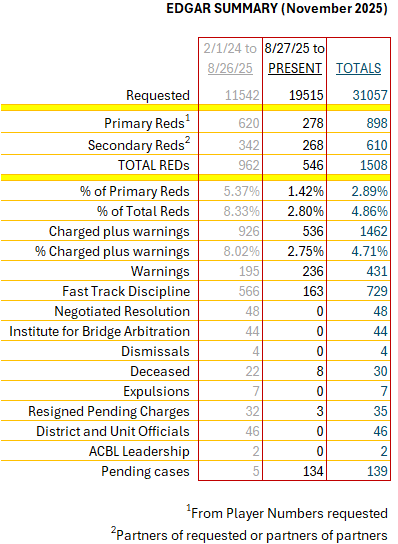
Task: Click the 2.89% cell
Action: click(x=370, y=191)
